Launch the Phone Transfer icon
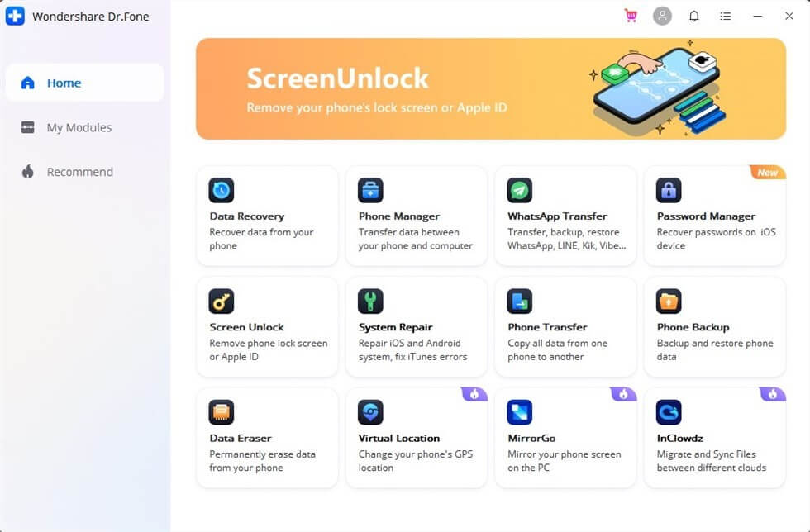The height and width of the screenshot is (532, 810). tap(520, 301)
